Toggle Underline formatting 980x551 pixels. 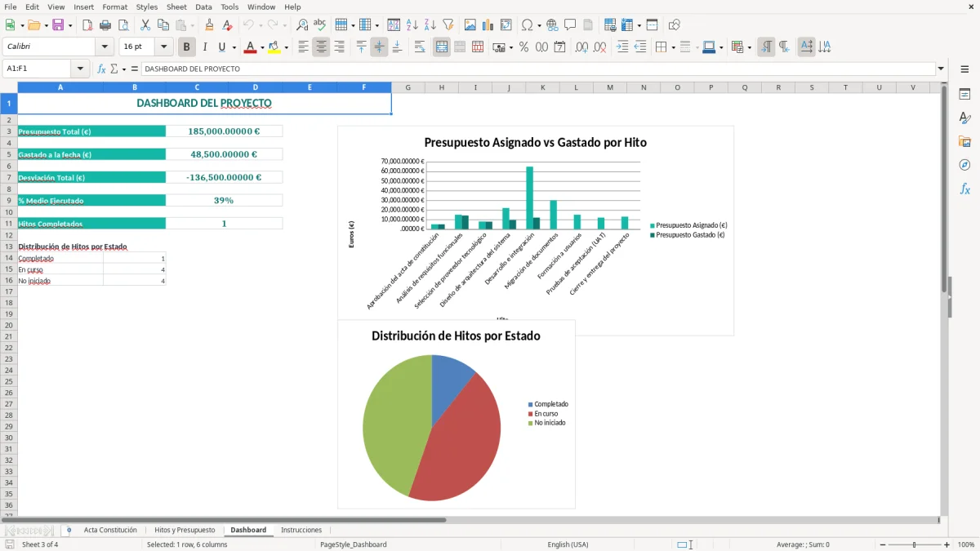221,47
